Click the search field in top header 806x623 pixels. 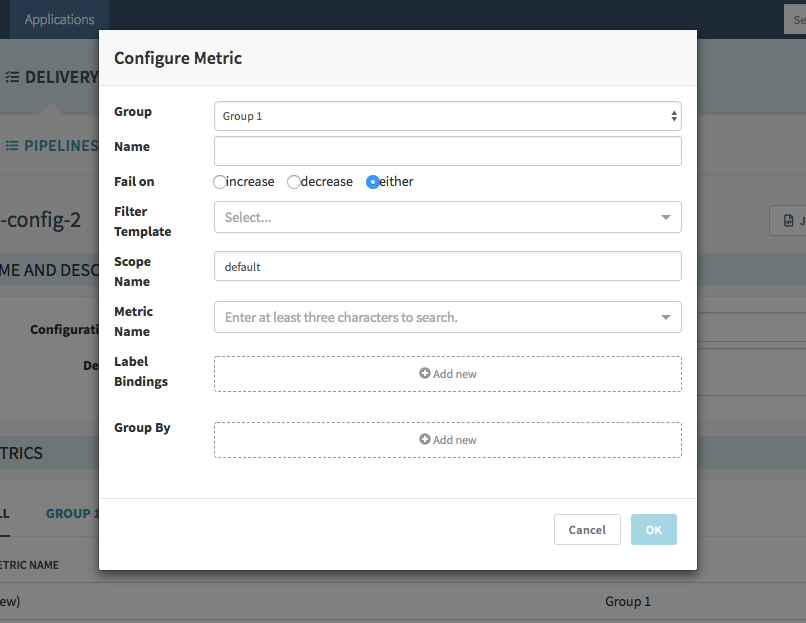pyautogui.click(x=795, y=20)
